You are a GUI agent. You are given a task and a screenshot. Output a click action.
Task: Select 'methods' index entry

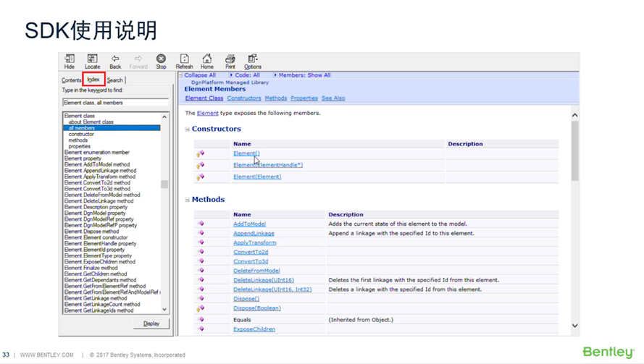pyautogui.click(x=78, y=140)
